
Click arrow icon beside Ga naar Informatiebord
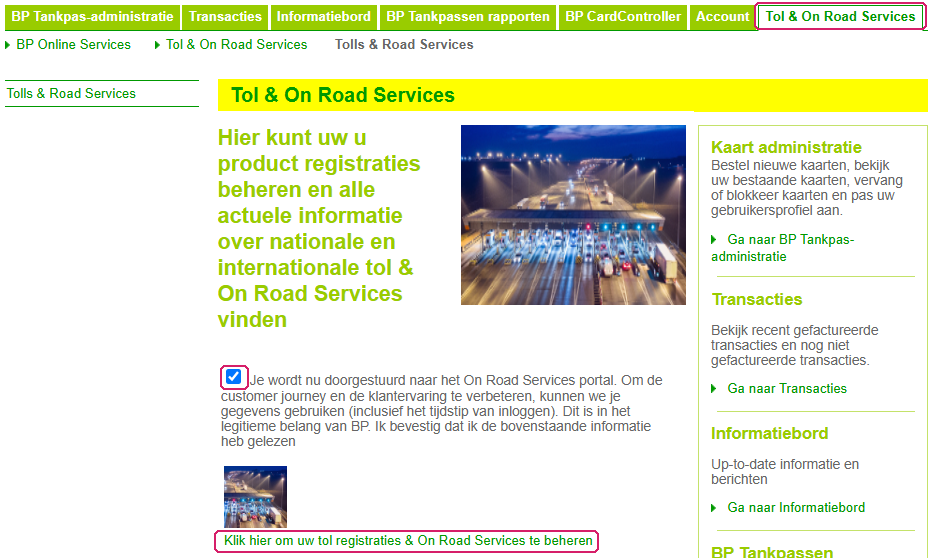(x=714, y=508)
